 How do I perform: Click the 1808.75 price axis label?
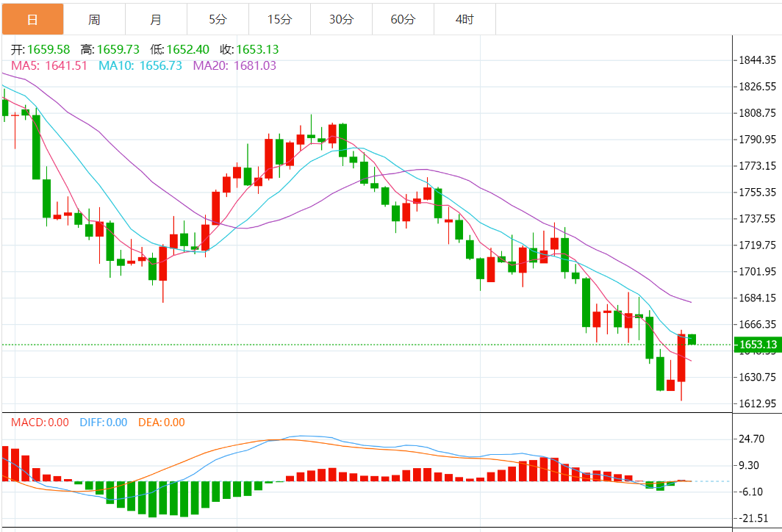click(757, 113)
